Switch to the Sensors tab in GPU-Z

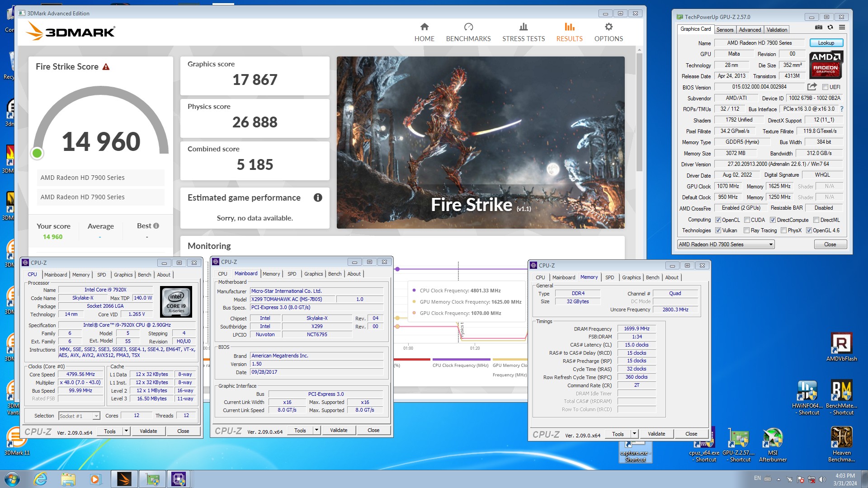(725, 30)
